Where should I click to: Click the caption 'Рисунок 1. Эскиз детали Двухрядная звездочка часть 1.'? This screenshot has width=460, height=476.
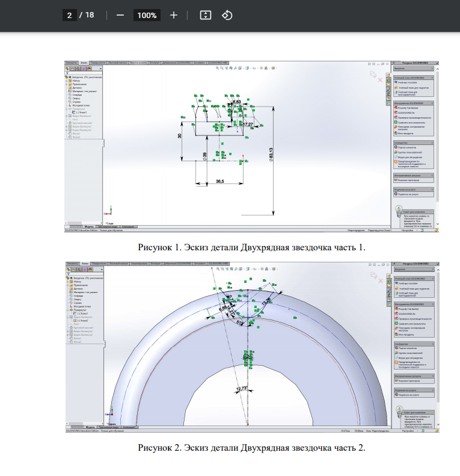coord(251,247)
